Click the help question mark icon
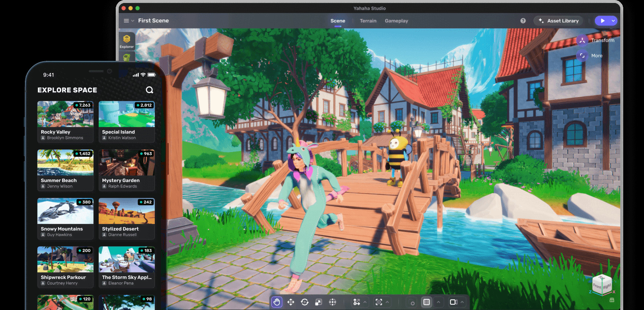This screenshot has width=644, height=310. click(523, 21)
